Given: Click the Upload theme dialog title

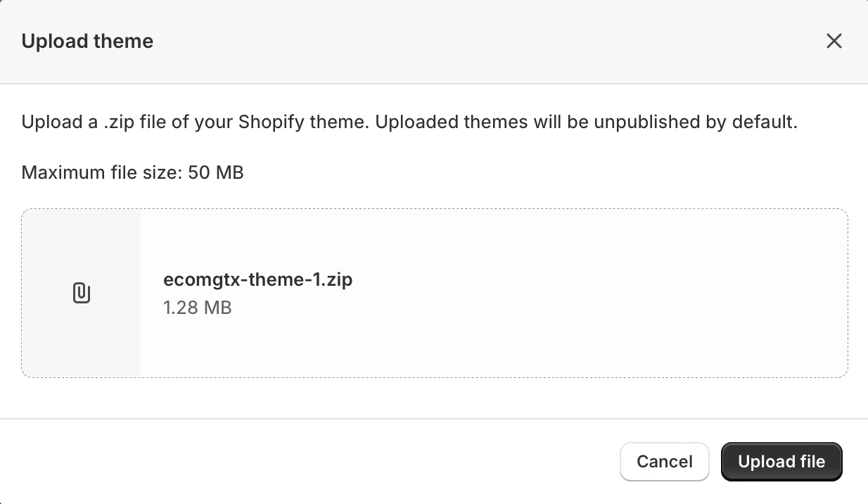Looking at the screenshot, I should (87, 42).
